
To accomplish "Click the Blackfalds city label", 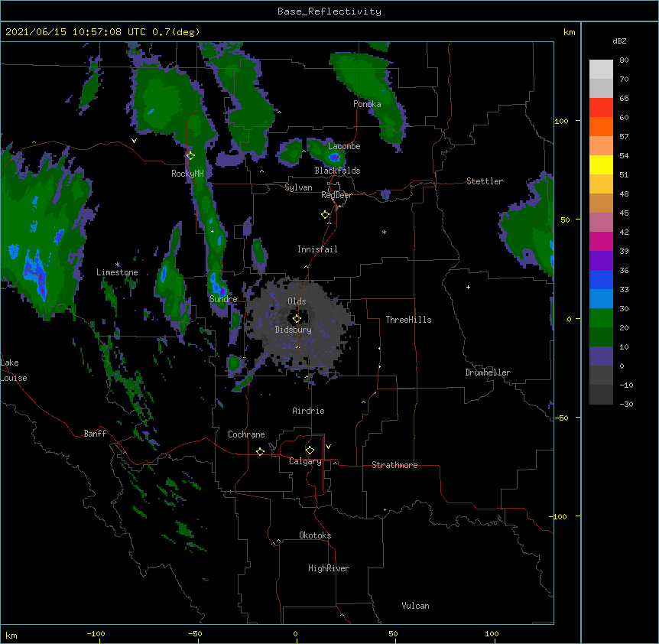I will [337, 171].
